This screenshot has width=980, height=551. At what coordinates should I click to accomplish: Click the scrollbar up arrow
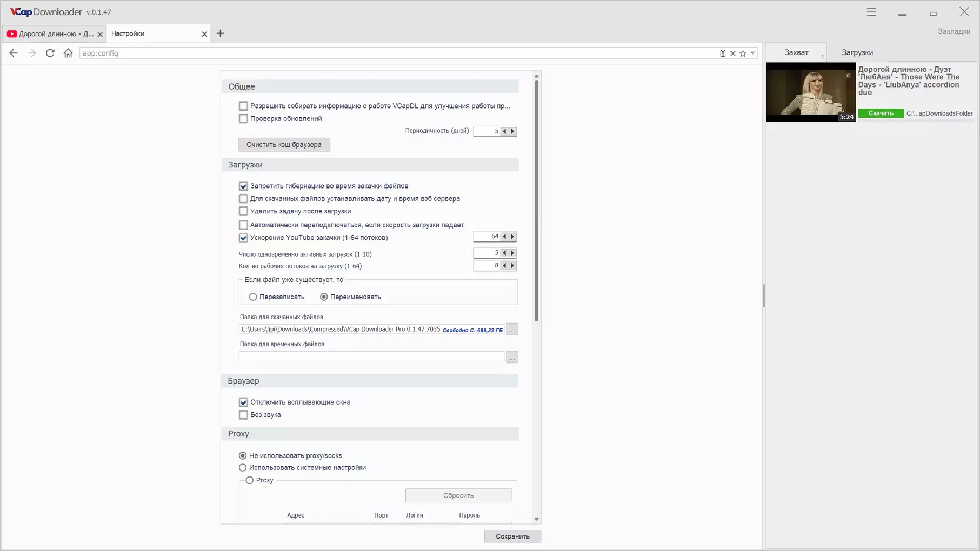tap(536, 76)
